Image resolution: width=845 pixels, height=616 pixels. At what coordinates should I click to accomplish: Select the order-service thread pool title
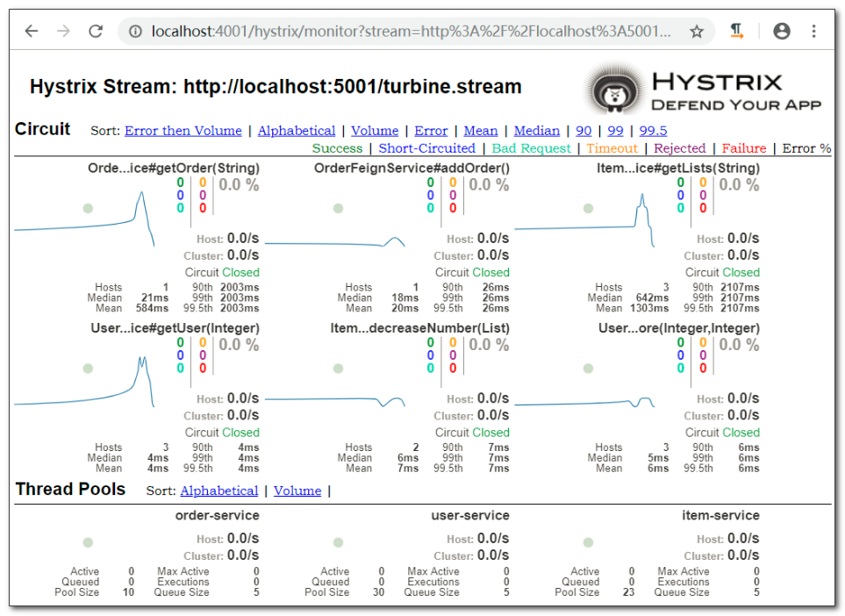pyautogui.click(x=218, y=516)
